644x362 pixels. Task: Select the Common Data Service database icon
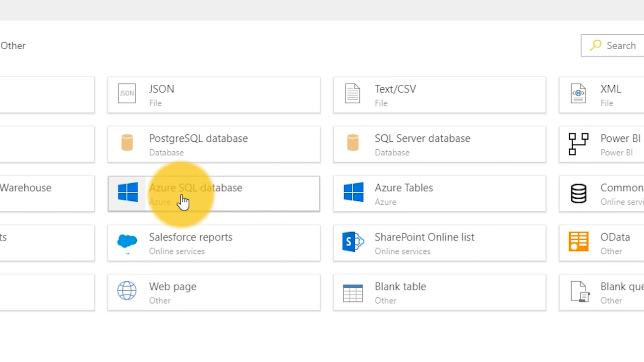coord(579,193)
